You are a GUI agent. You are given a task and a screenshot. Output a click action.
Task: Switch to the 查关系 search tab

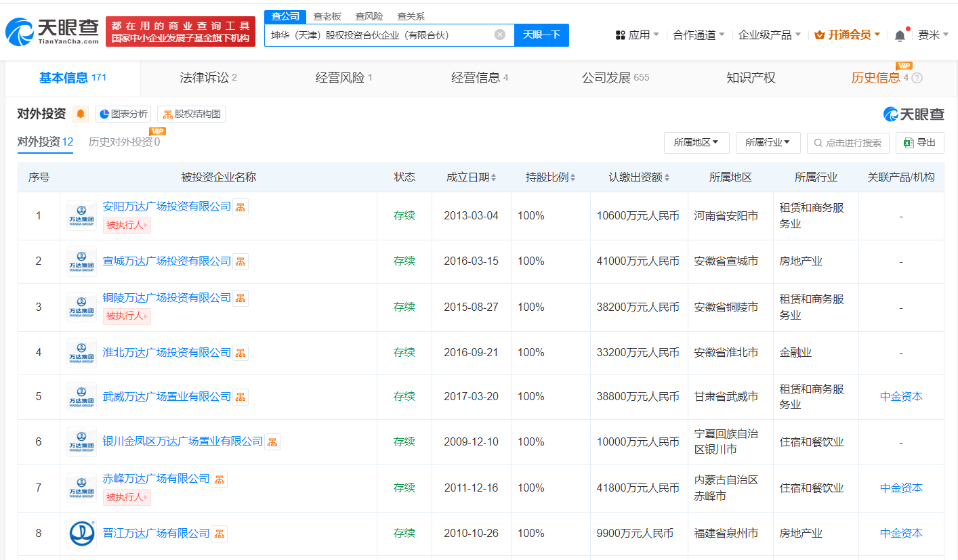tap(411, 16)
